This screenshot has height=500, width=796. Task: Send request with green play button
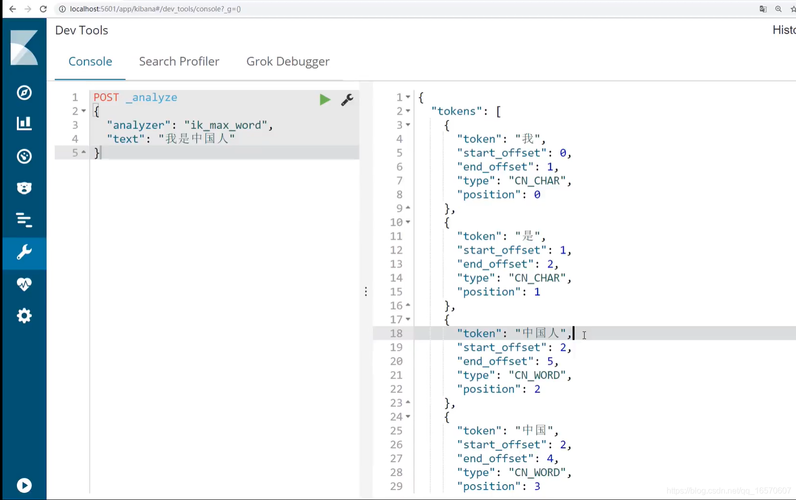click(x=325, y=99)
